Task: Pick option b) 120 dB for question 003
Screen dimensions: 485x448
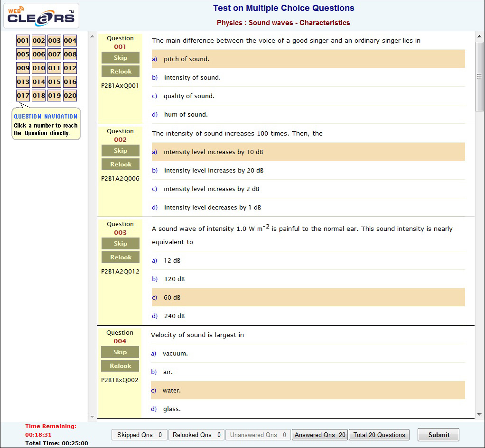Action: pyautogui.click(x=308, y=279)
